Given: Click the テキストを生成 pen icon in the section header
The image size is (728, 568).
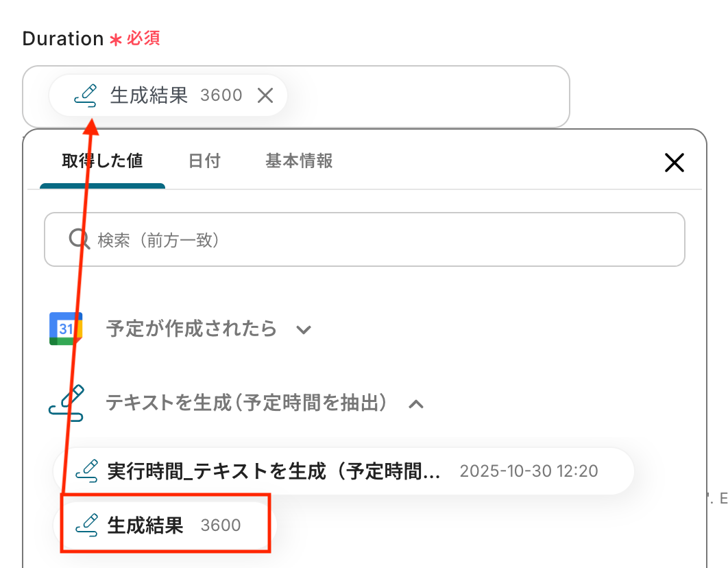Looking at the screenshot, I should pos(66,403).
